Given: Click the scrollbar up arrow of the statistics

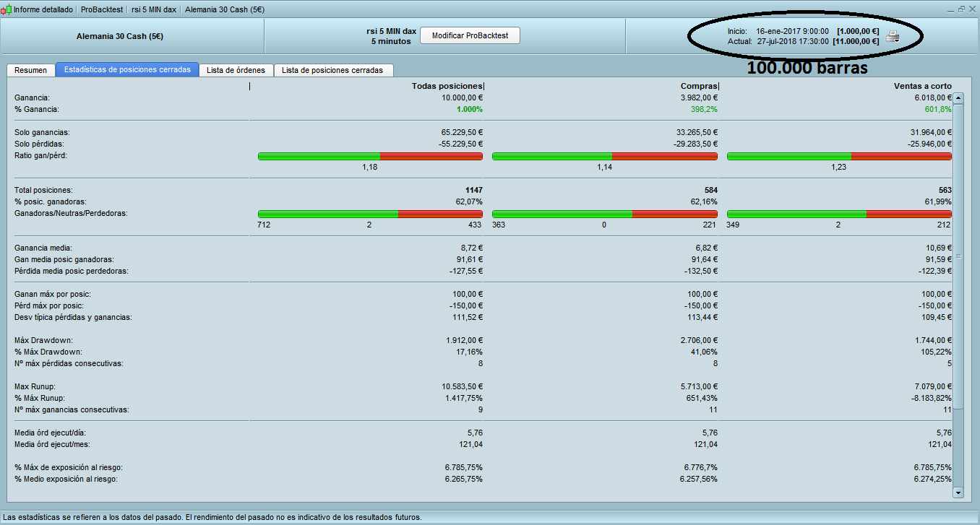Looking at the screenshot, I should [x=959, y=98].
